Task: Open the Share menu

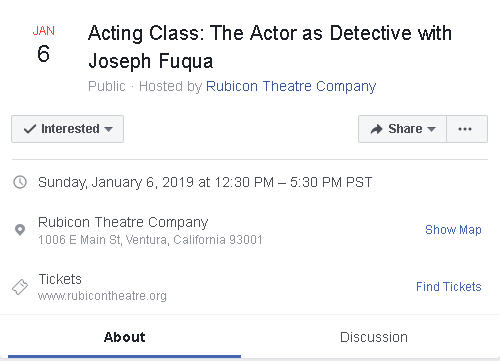Action: (402, 129)
